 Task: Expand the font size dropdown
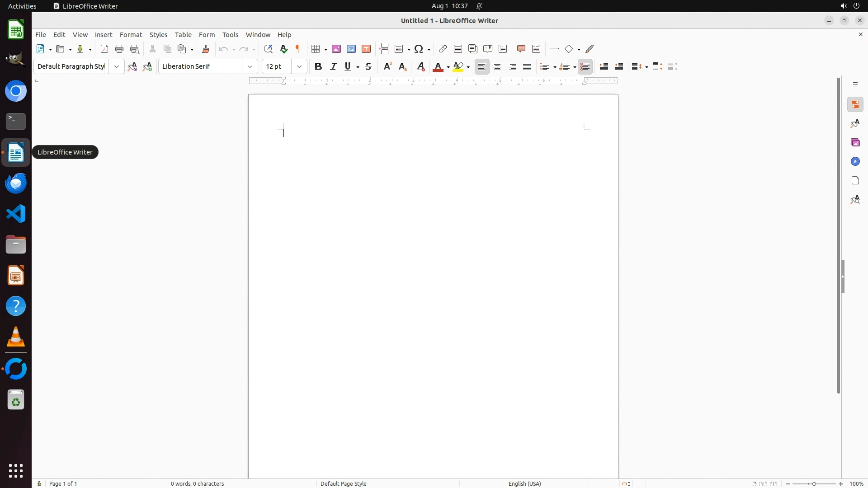[x=299, y=67]
